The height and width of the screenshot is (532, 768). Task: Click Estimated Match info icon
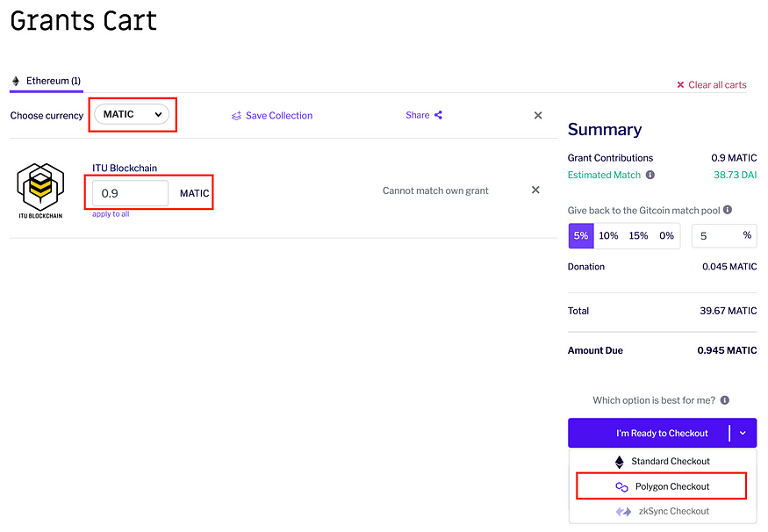[650, 175]
